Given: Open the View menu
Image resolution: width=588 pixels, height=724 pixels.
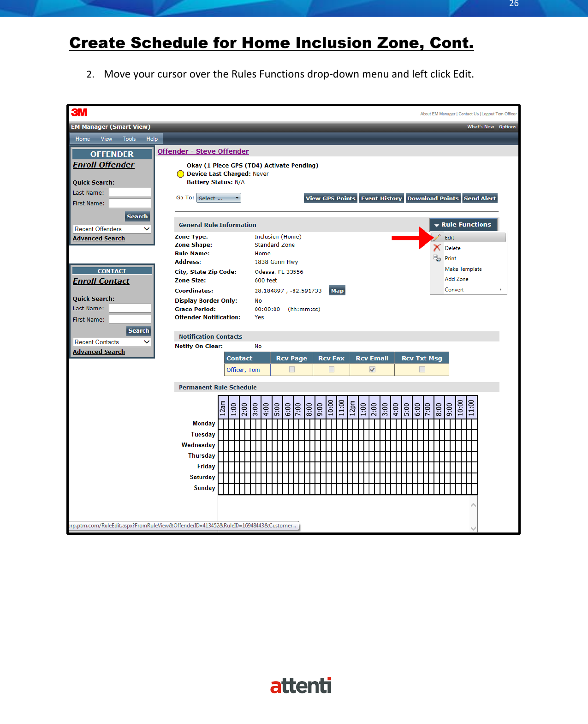Looking at the screenshot, I should [x=107, y=139].
